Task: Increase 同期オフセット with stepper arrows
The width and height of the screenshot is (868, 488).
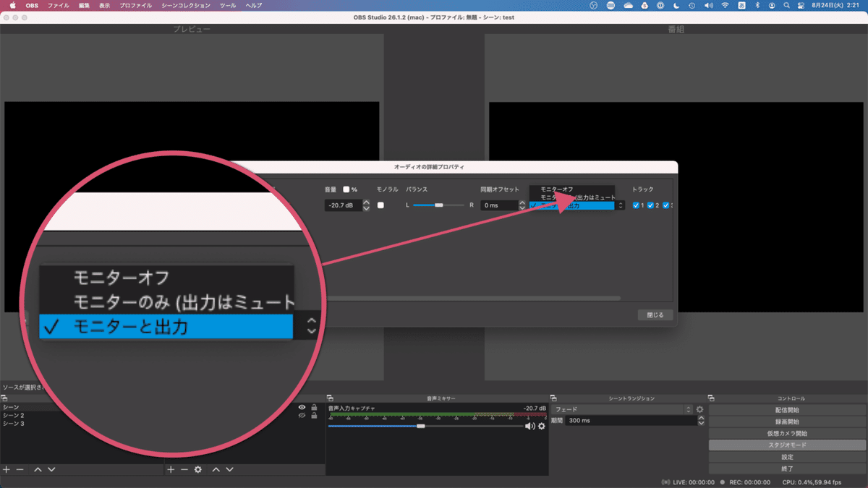Action: [x=522, y=203]
